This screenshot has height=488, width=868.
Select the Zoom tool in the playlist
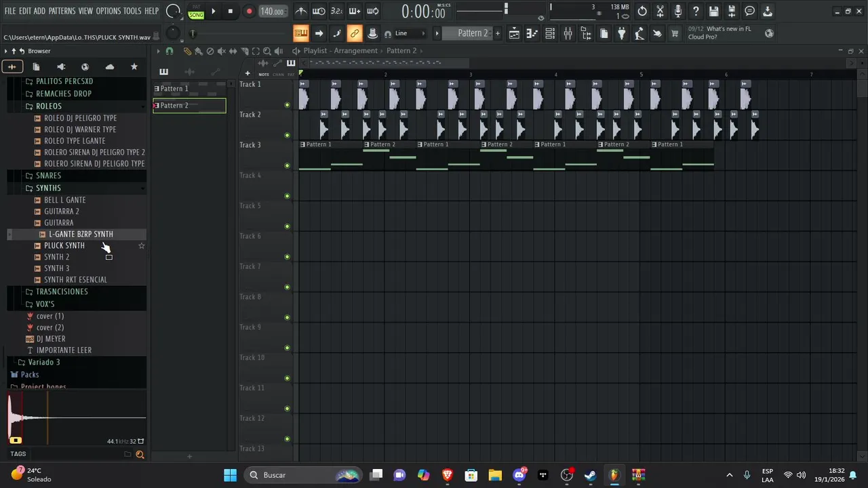pos(267,51)
